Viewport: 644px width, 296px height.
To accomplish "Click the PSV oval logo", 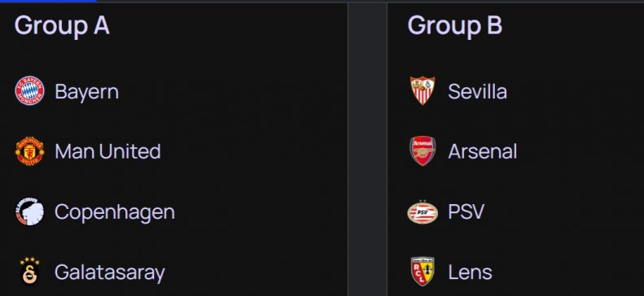I will pyautogui.click(x=423, y=212).
